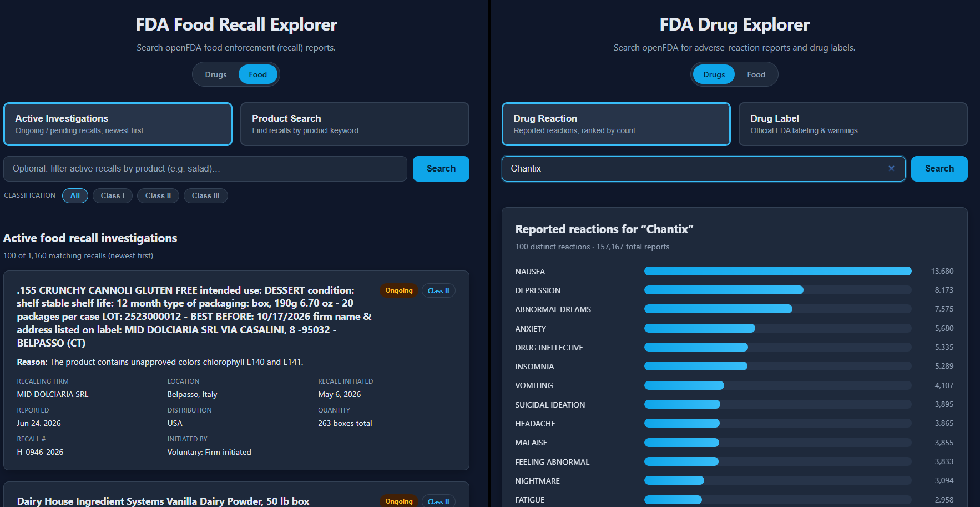Click the 8,173 depression count
The image size is (980, 507).
click(x=944, y=290)
